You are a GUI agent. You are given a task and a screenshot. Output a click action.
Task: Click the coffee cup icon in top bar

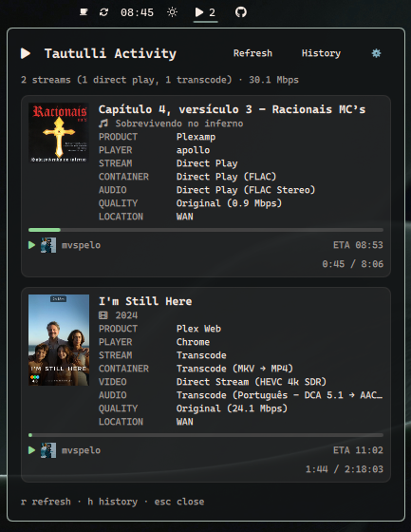[x=84, y=12]
